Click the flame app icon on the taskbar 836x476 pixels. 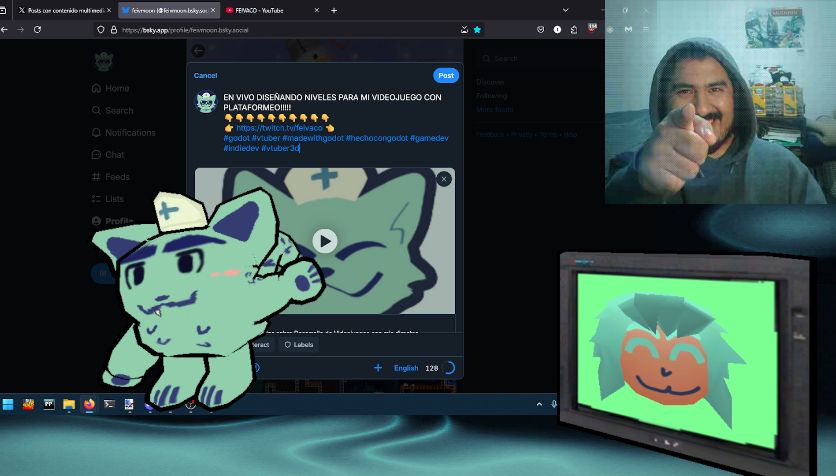point(28,405)
